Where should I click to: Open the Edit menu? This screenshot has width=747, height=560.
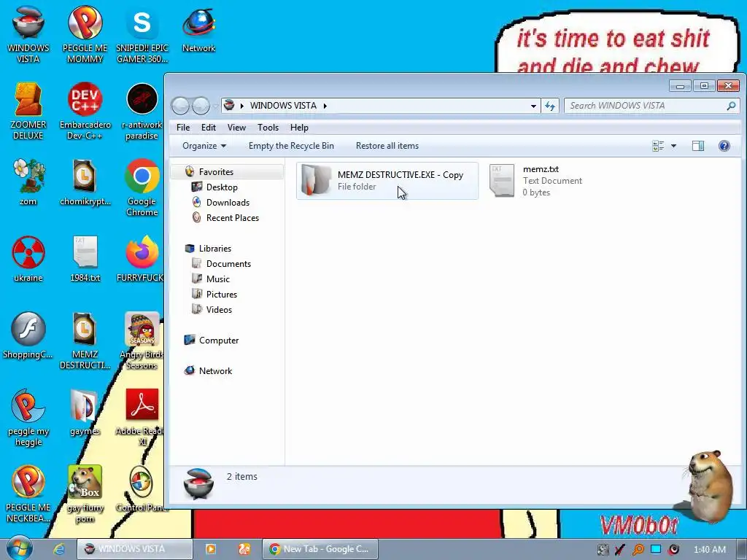[209, 127]
